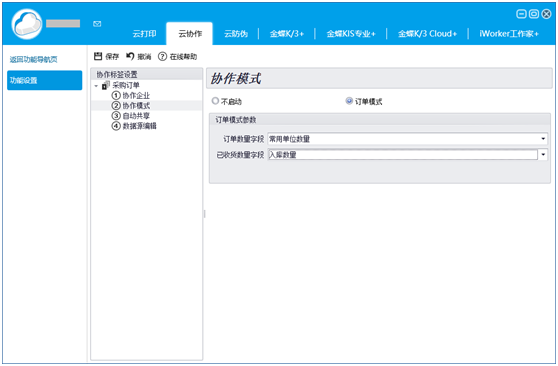558x366 pixels.
Task: Maximize the window
Action: tap(534, 14)
